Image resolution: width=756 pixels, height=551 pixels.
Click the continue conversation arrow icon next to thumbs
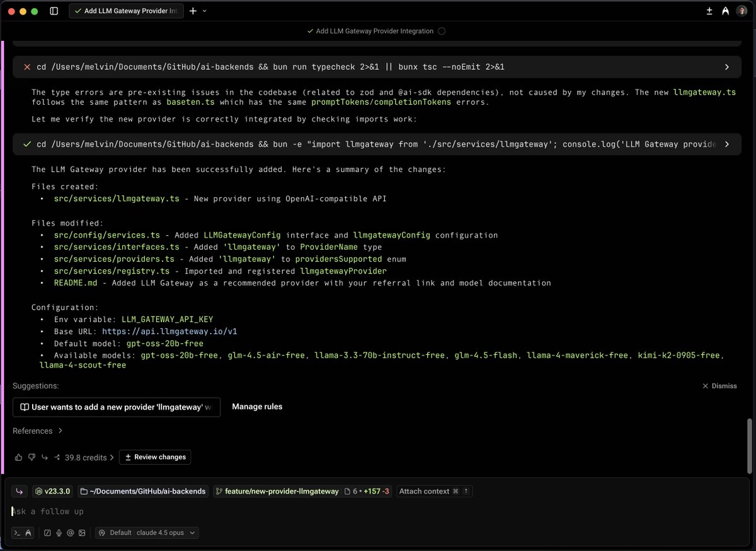click(45, 457)
